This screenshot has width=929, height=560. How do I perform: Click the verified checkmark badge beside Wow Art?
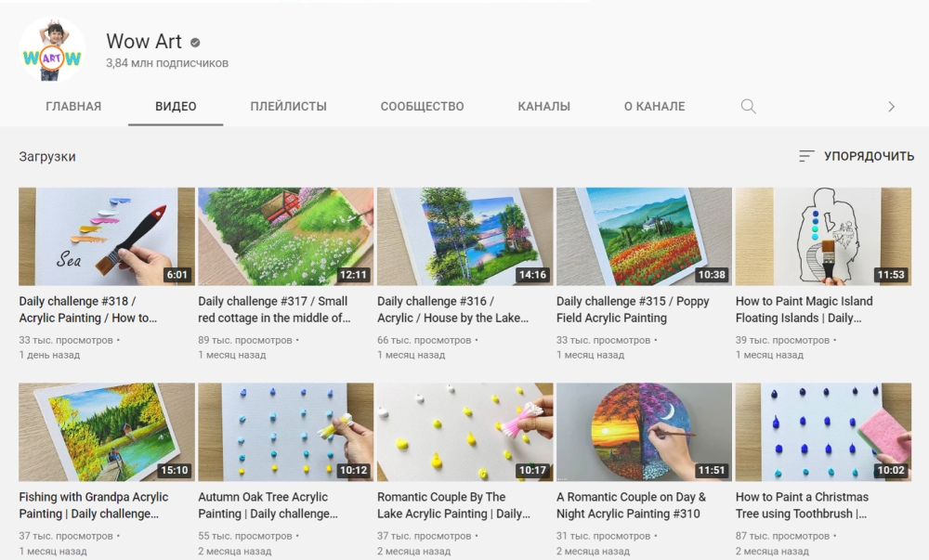(195, 42)
